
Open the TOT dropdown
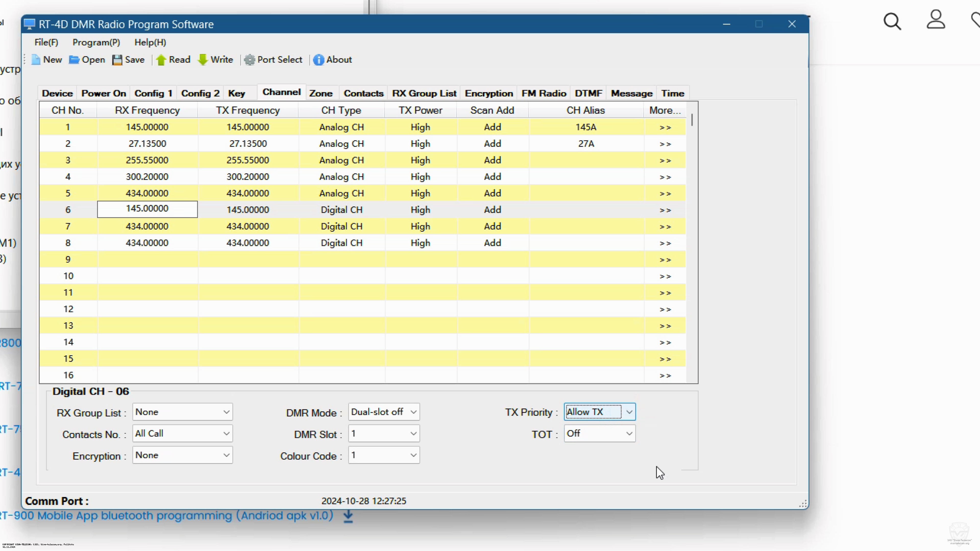tap(629, 433)
